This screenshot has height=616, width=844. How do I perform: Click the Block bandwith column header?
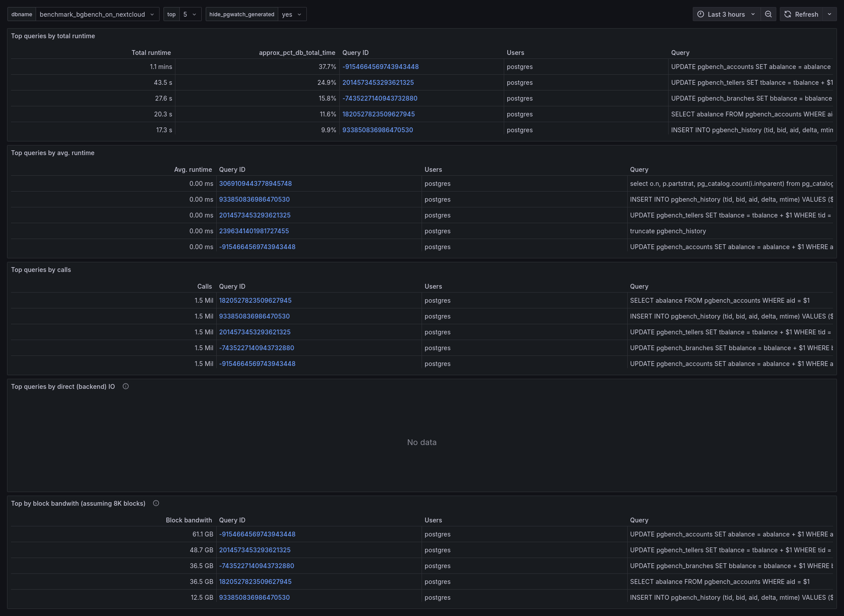189,520
